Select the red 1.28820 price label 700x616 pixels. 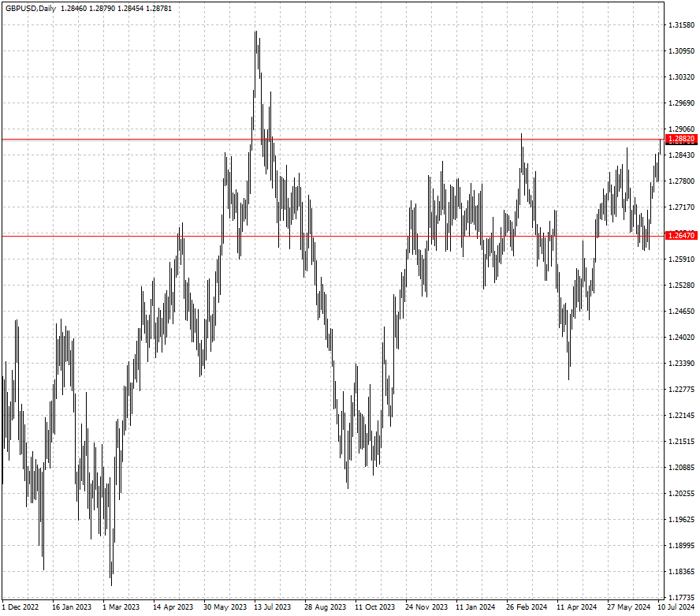681,139
